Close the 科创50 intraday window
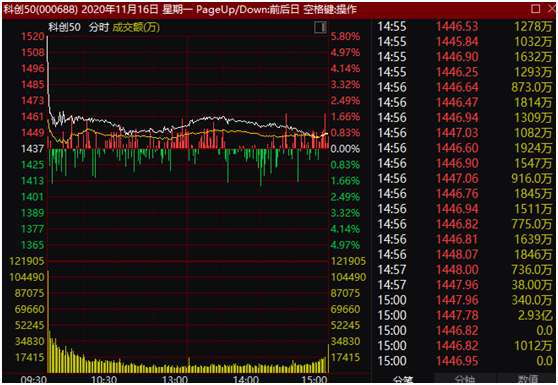Viewport: 558px width, 385px height. 552,8
